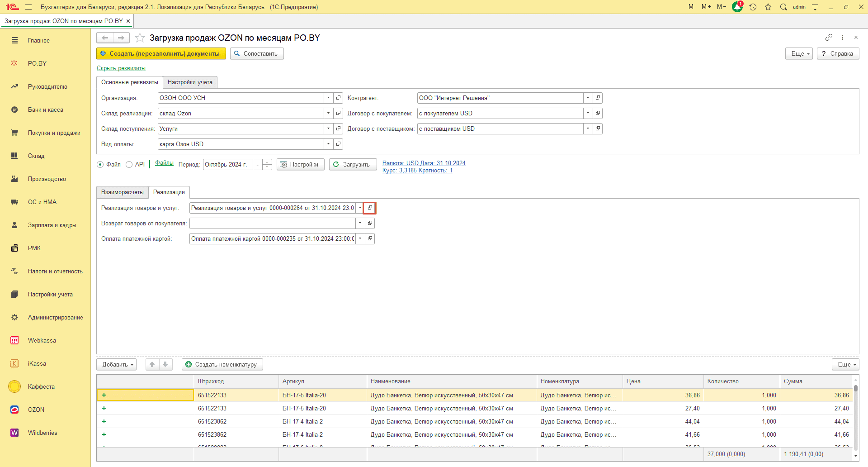Click the admin user name
This screenshot has width=868, height=467.
(799, 7)
